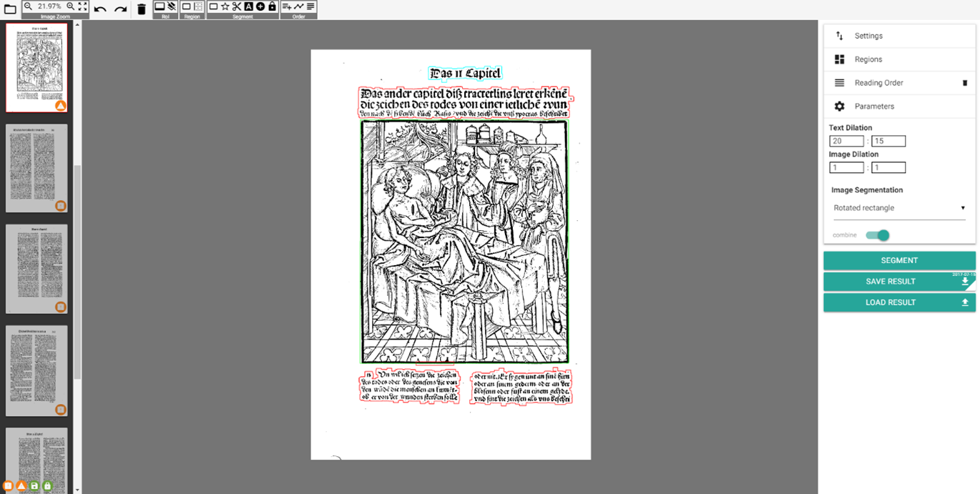This screenshot has height=494, width=980.
Task: Select the bottom-left red text column region
Action: pos(409,386)
